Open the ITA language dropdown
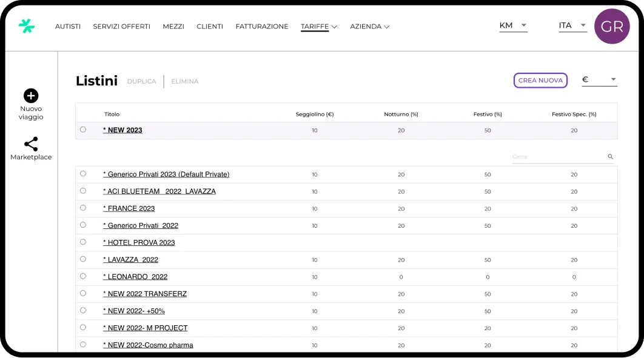This screenshot has height=358, width=644. (572, 25)
